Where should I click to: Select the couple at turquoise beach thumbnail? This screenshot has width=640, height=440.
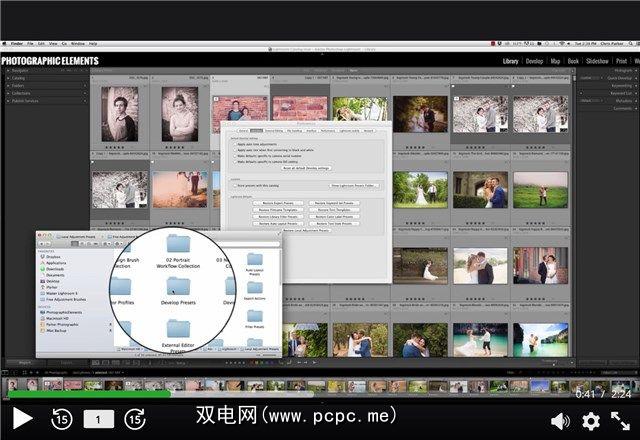coord(480,340)
